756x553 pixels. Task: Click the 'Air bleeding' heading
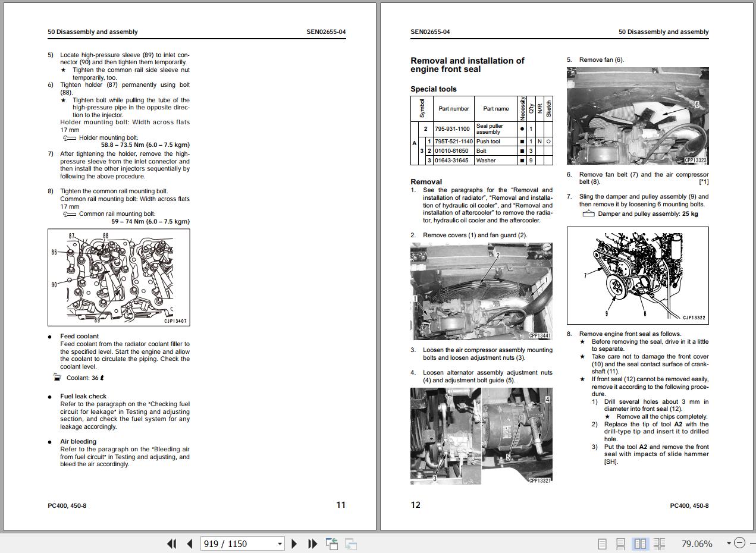pyautogui.click(x=78, y=442)
